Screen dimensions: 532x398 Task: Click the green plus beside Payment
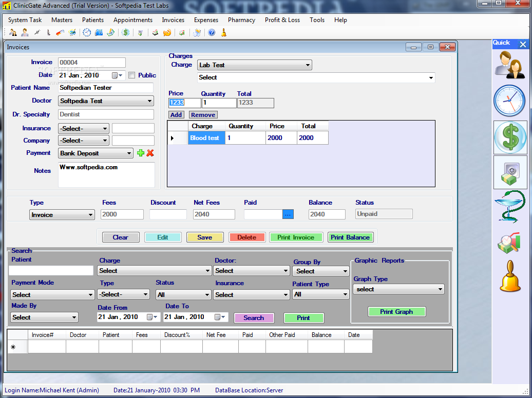click(x=141, y=153)
